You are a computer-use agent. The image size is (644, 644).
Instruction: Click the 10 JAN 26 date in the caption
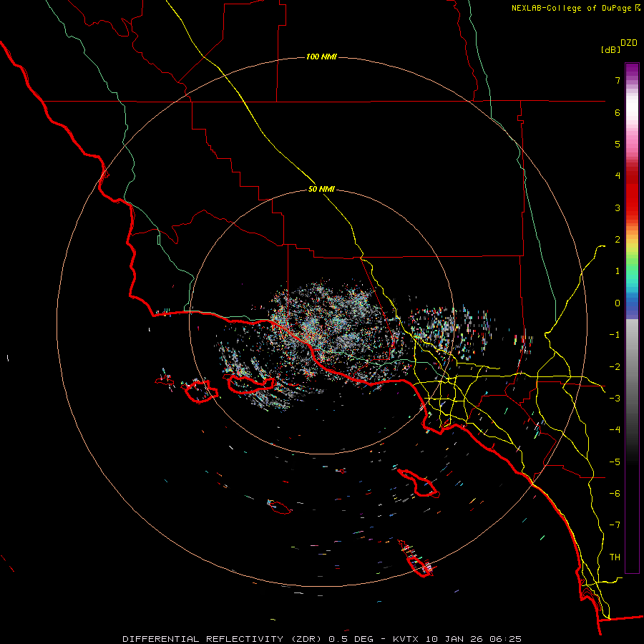point(456,639)
